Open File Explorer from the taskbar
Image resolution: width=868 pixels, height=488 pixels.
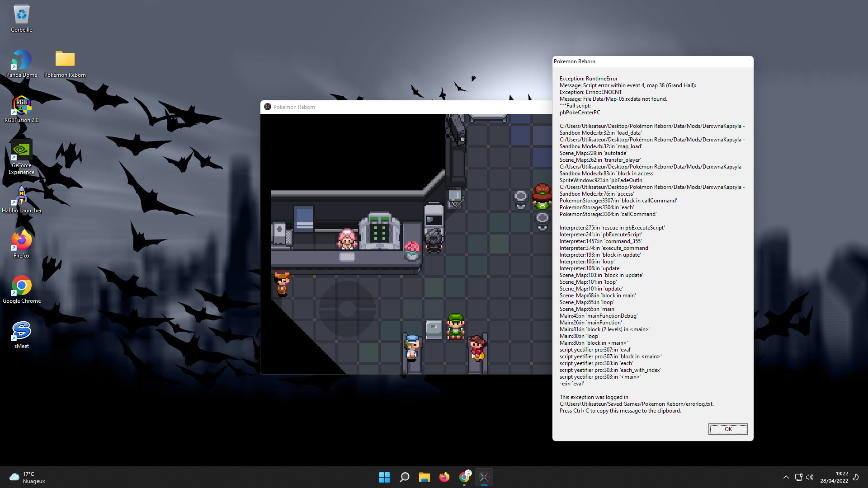[424, 477]
